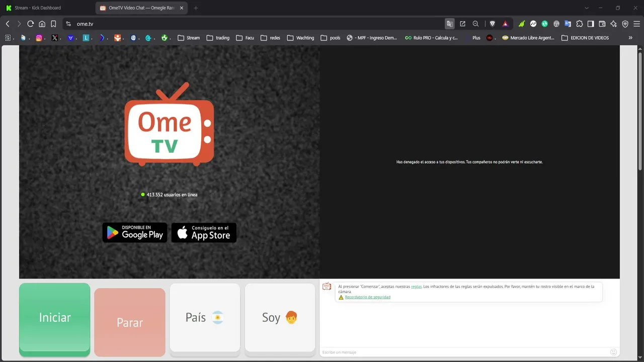Screen dimensions: 644x362
Task: Click the Google Translate extension icon
Action: [x=568, y=24]
